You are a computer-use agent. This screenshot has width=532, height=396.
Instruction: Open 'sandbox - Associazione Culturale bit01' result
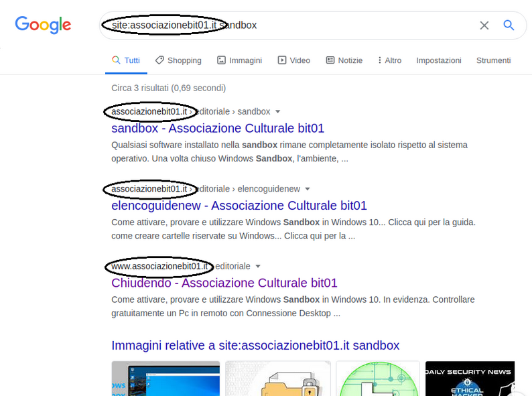coord(218,128)
